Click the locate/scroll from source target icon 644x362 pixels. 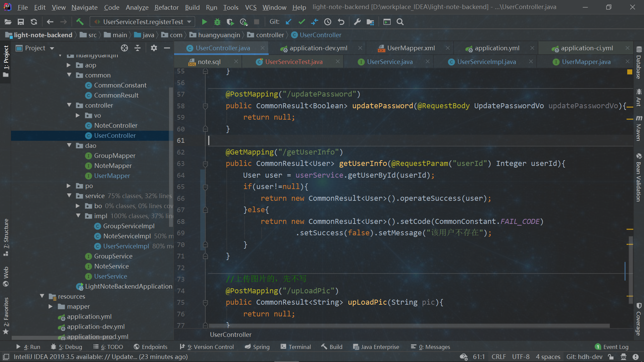(x=124, y=48)
